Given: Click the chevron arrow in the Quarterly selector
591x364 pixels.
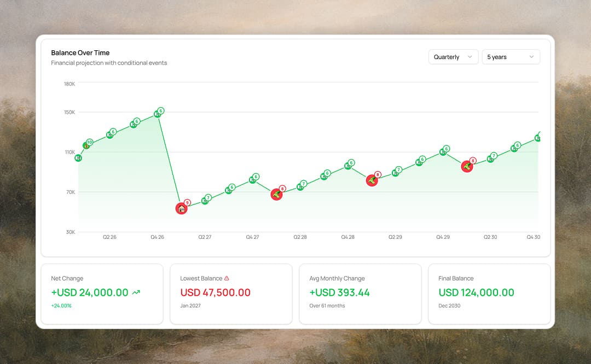Looking at the screenshot, I should point(470,57).
